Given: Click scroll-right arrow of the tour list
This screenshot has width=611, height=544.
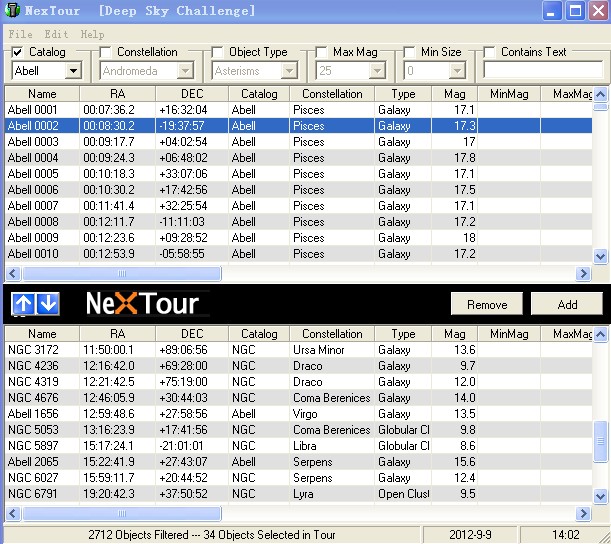Looking at the screenshot, I should pyautogui.click(x=583, y=514).
